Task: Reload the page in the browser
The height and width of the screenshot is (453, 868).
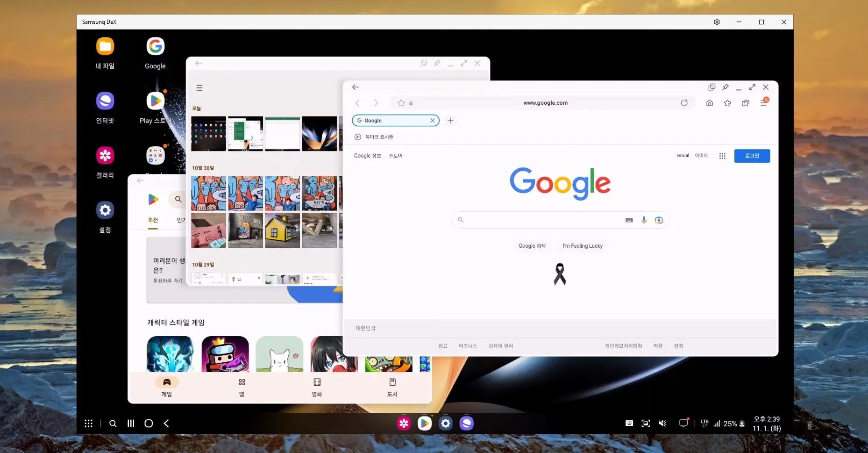Action: 684,103
